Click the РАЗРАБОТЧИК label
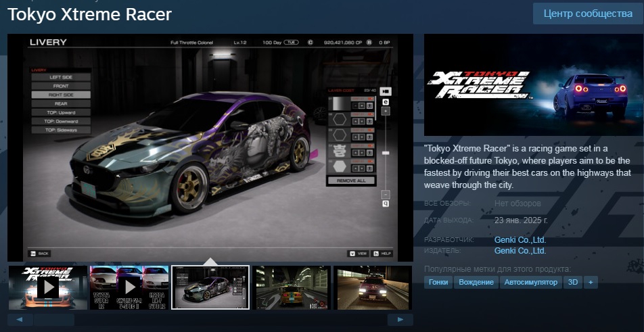This screenshot has width=644, height=332. (x=449, y=239)
